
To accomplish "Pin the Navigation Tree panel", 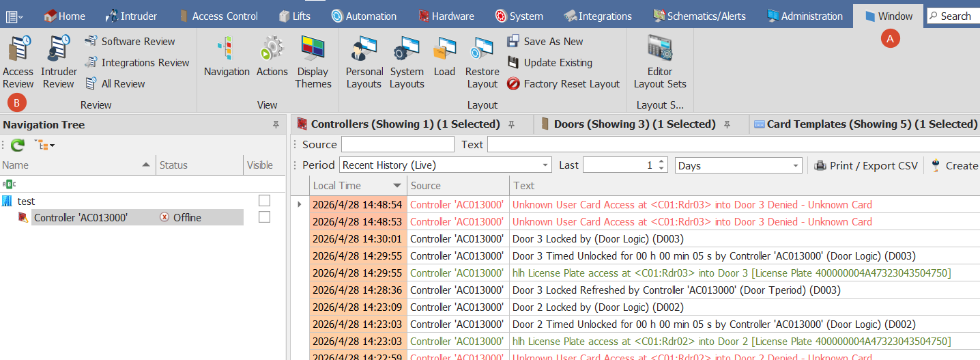I will pos(276,125).
